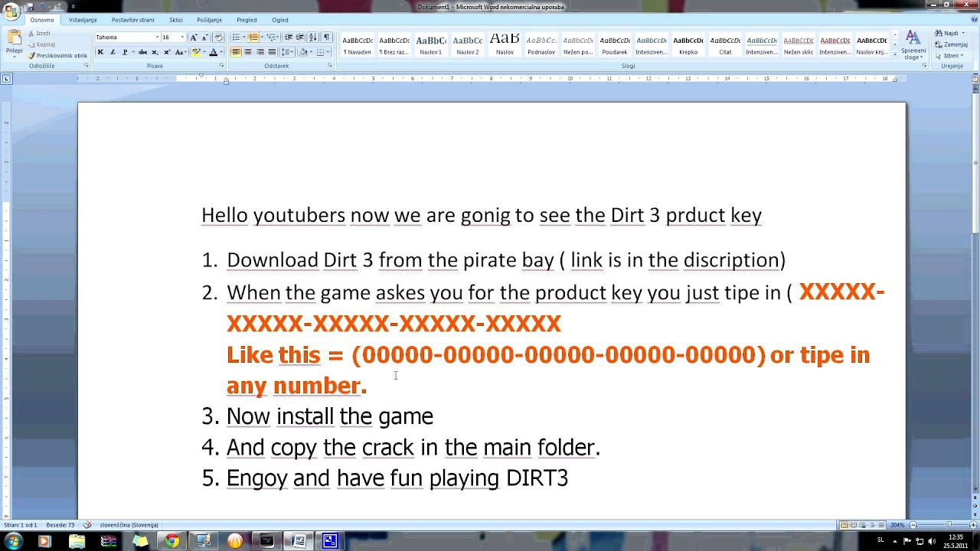
Task: Center align the text
Action: point(248,52)
